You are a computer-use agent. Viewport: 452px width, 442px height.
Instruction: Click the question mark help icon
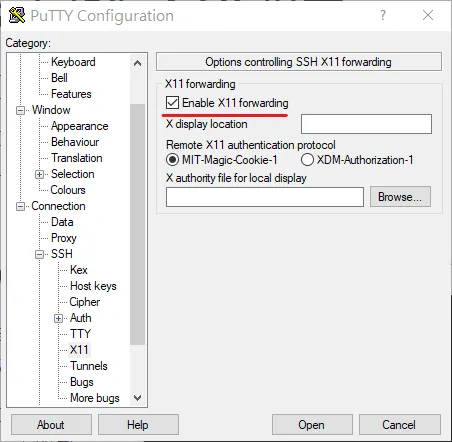[383, 15]
